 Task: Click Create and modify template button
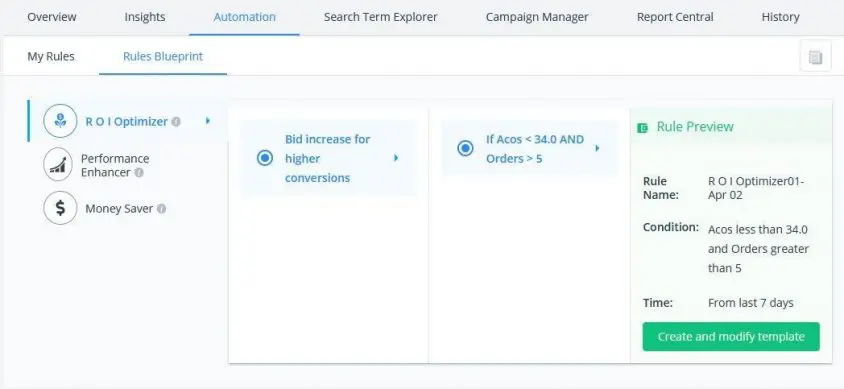[731, 337]
